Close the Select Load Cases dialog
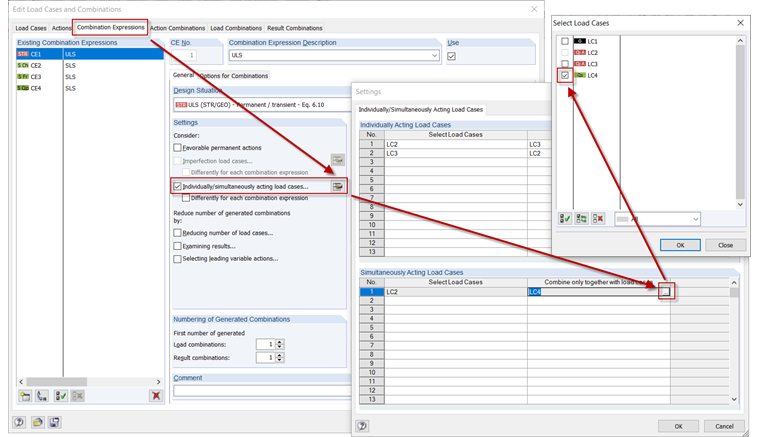This screenshot has width=760, height=437. (x=740, y=23)
